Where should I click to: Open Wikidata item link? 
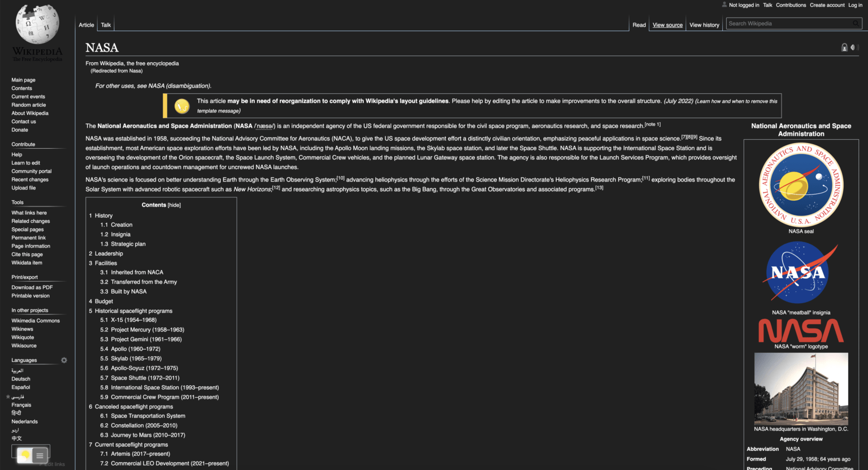(27, 263)
